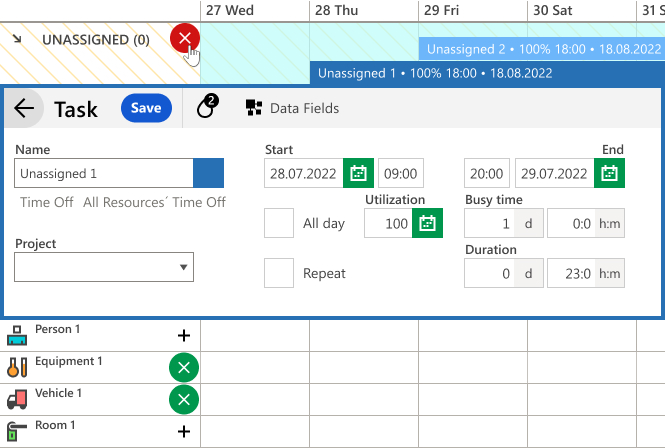
Task: Collapse the UNASSIGNED row using the arrow icon
Action: (x=17, y=39)
